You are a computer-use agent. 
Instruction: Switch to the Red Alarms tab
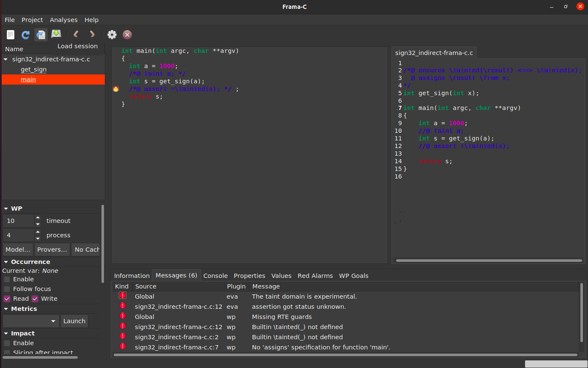point(315,276)
